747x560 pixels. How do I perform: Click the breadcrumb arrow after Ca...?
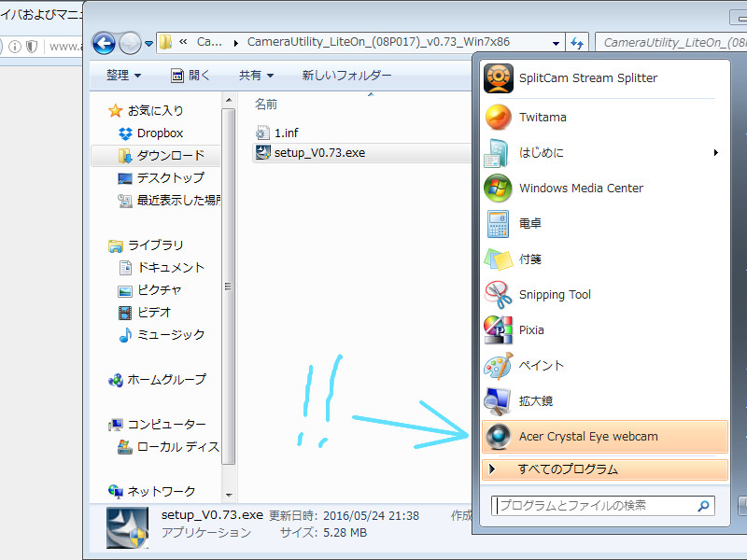(236, 43)
